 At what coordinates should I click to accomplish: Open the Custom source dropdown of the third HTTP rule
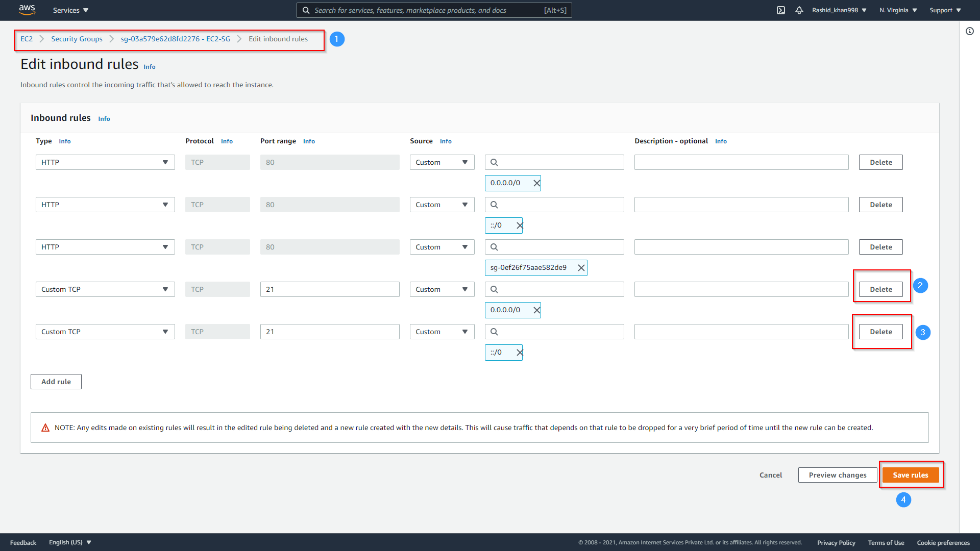(x=442, y=247)
